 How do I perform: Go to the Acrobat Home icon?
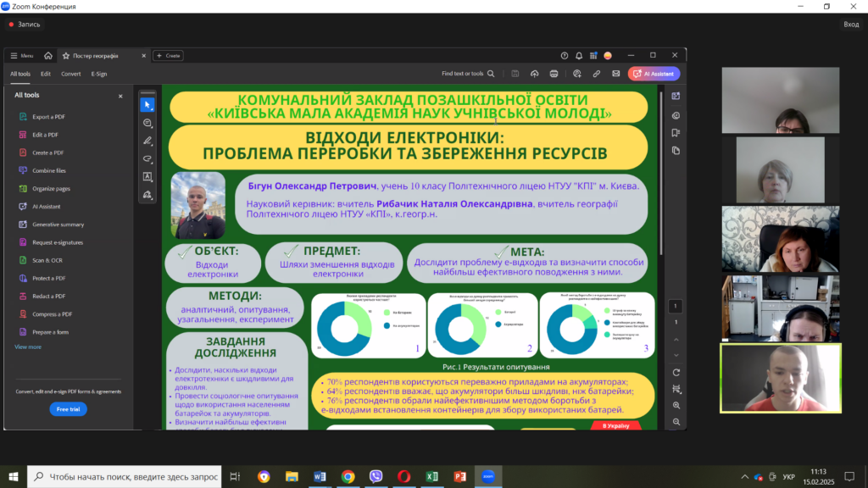tap(48, 56)
